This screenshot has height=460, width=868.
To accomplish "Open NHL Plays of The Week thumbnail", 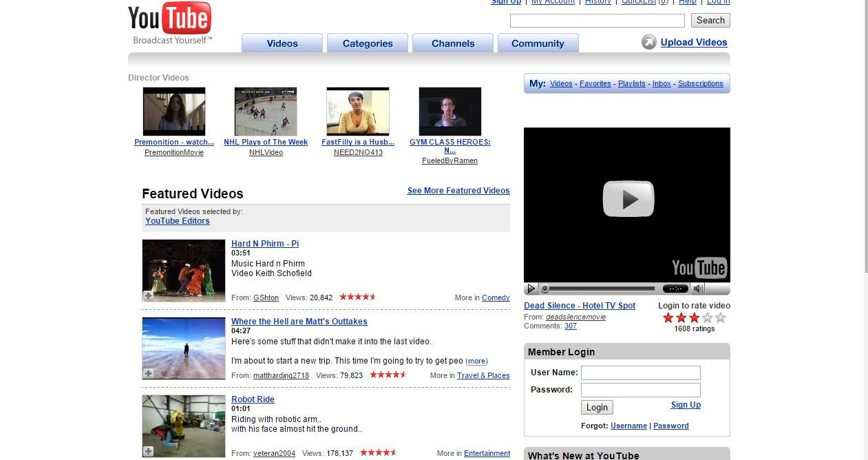I will pyautogui.click(x=266, y=111).
